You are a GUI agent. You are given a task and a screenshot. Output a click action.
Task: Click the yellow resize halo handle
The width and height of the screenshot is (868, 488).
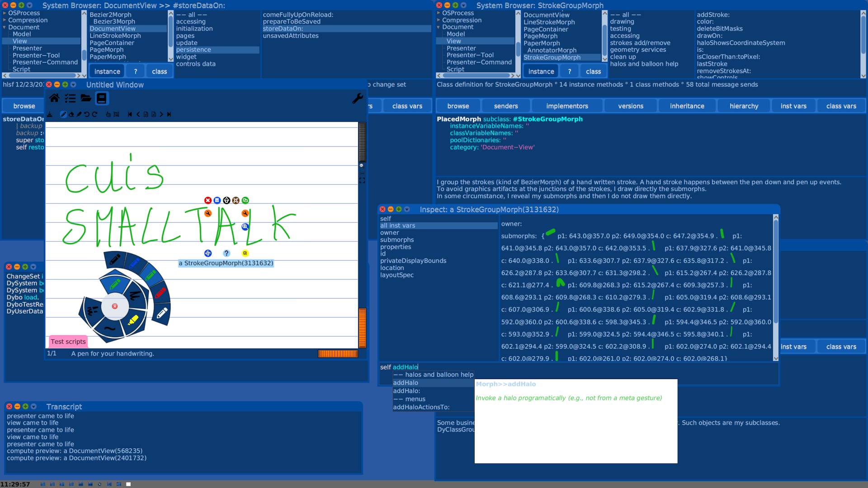(x=245, y=253)
